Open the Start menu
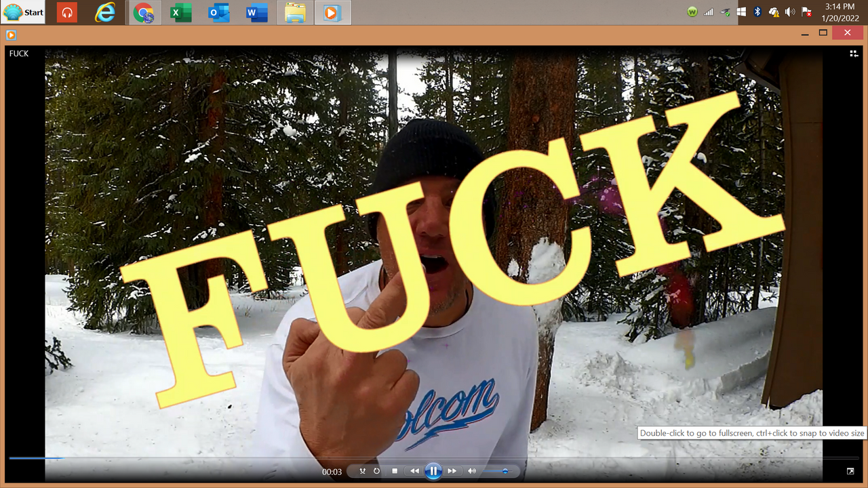Screen dimensions: 868x488 click(x=24, y=12)
